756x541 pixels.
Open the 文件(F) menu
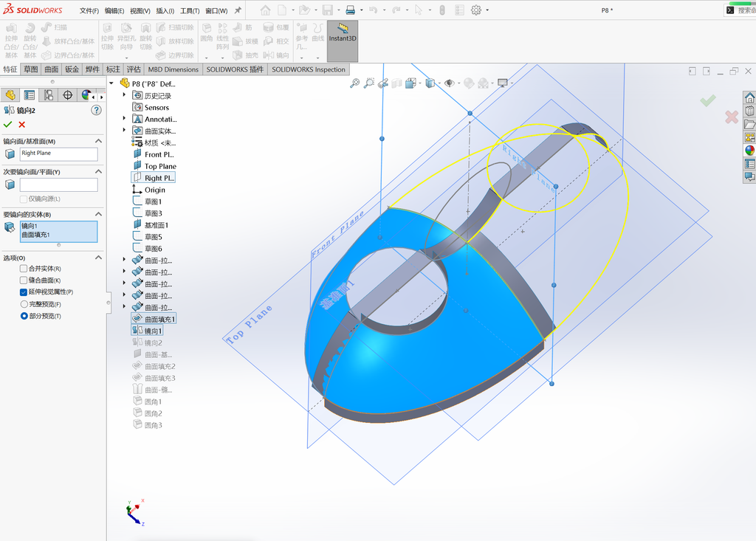(x=89, y=10)
